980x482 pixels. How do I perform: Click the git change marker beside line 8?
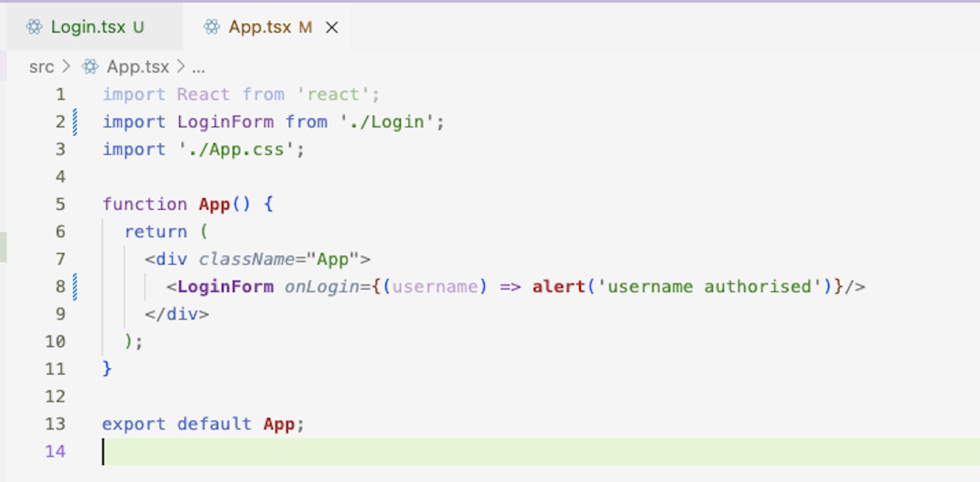pyautogui.click(x=75, y=287)
